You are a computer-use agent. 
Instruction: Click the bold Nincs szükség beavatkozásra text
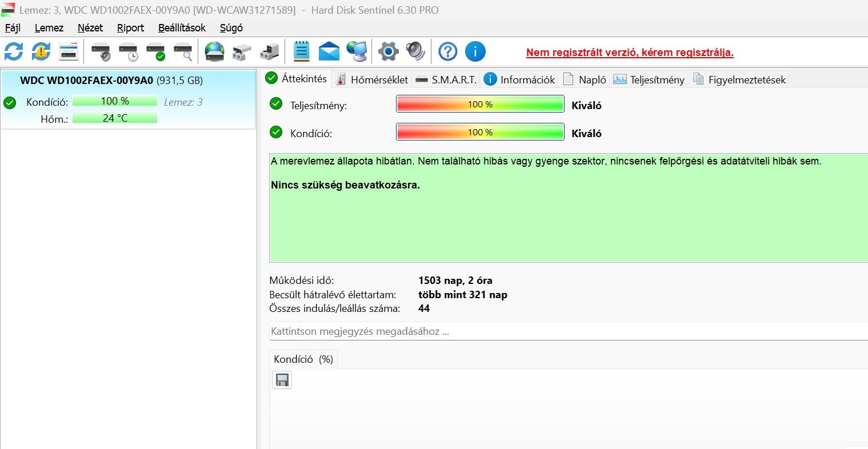[x=345, y=185]
